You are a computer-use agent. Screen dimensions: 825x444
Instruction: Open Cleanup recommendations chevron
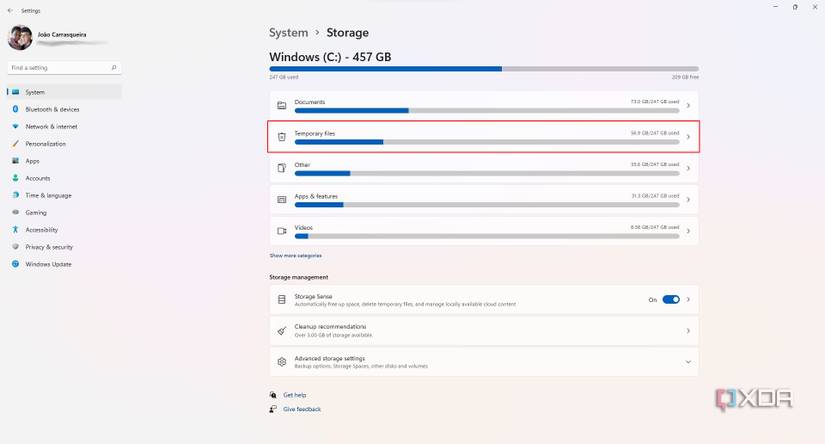pos(688,331)
